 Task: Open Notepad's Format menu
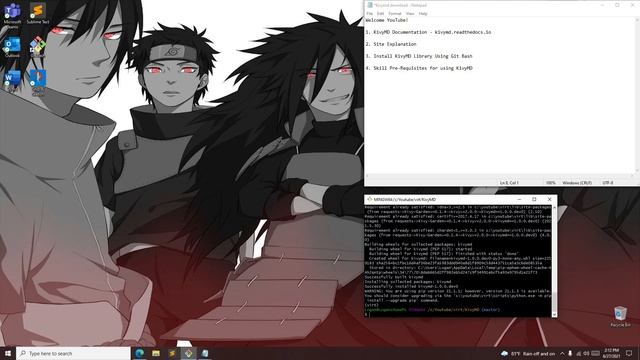point(395,13)
